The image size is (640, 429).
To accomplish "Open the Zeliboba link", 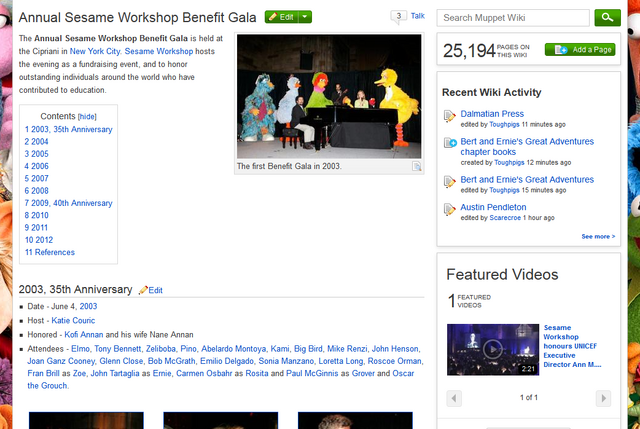I will tap(161, 349).
